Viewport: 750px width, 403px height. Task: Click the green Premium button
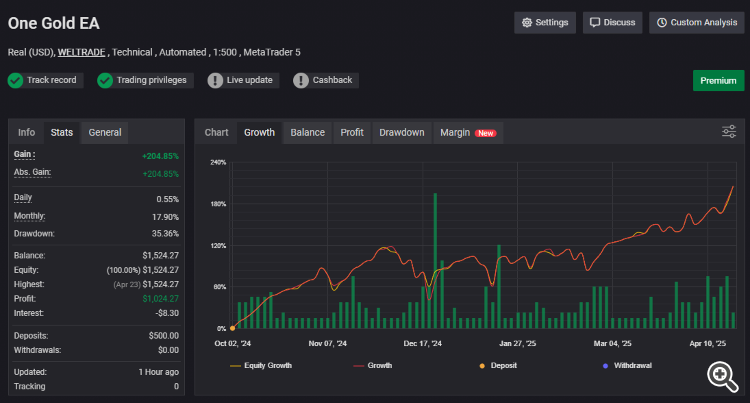point(718,81)
